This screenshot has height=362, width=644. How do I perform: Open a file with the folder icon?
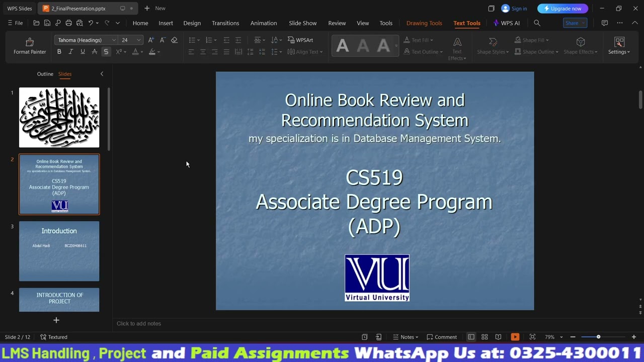point(36,23)
